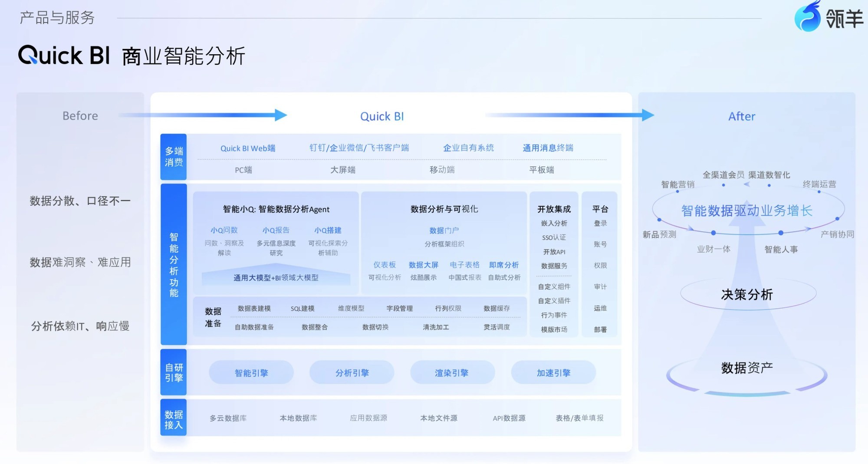Viewport: 868px width, 464px height.
Task: Click the 行为事件 entry
Action: 554,315
